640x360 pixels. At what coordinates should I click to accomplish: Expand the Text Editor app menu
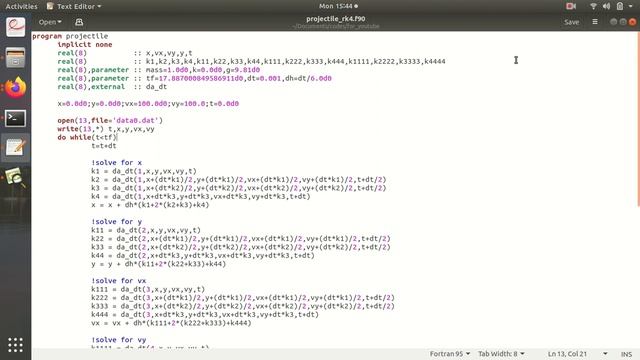coord(74,7)
